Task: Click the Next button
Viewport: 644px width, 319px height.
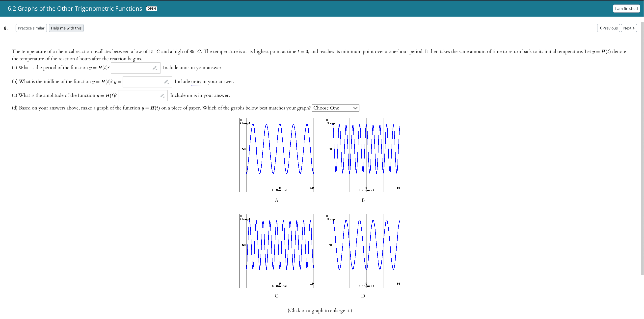Action: [629, 28]
